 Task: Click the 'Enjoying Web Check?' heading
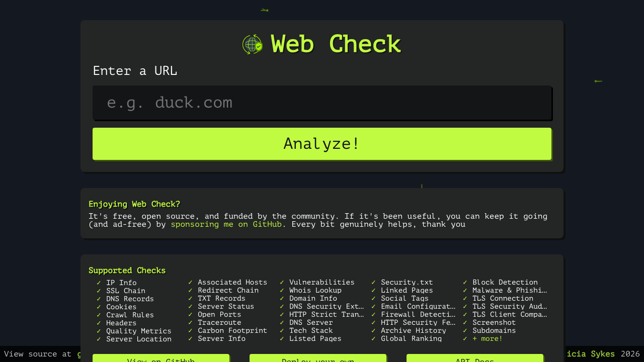click(134, 204)
